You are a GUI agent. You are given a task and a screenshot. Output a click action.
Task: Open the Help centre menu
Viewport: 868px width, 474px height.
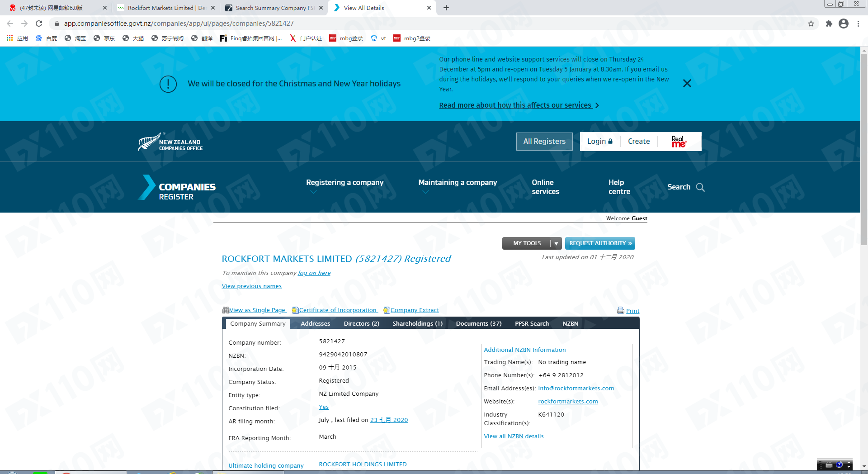tap(619, 187)
